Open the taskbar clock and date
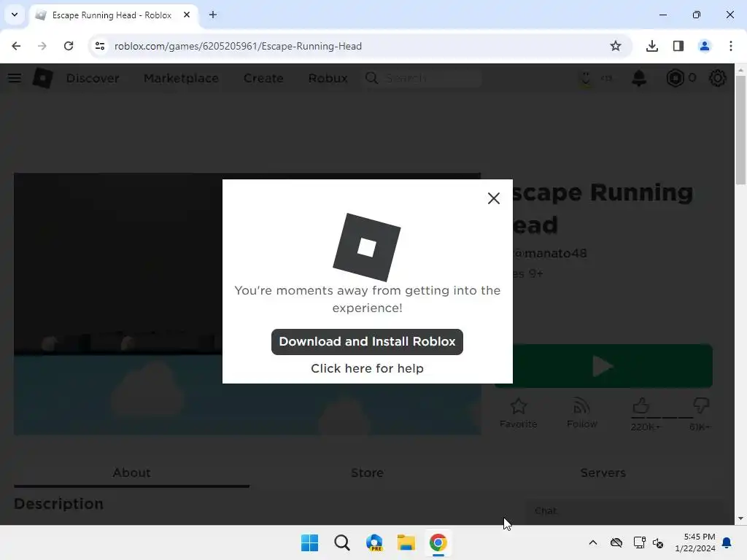 point(695,542)
